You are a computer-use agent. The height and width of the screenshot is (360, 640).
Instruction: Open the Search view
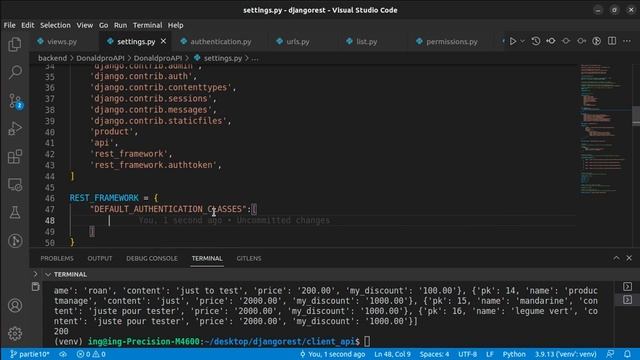(x=15, y=72)
